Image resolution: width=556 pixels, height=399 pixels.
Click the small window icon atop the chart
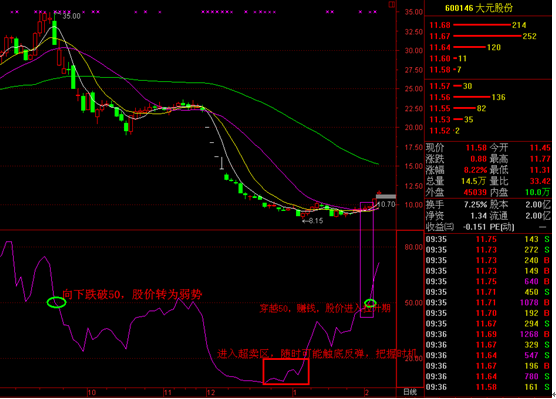(392, 5)
